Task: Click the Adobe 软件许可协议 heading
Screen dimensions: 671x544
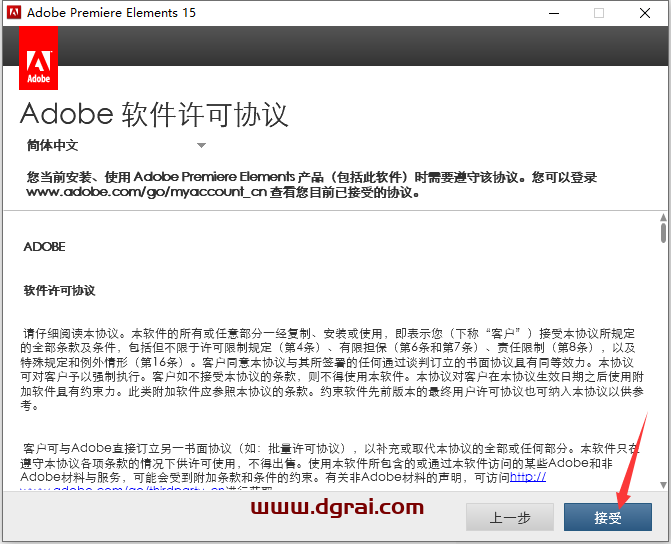Action: (154, 114)
